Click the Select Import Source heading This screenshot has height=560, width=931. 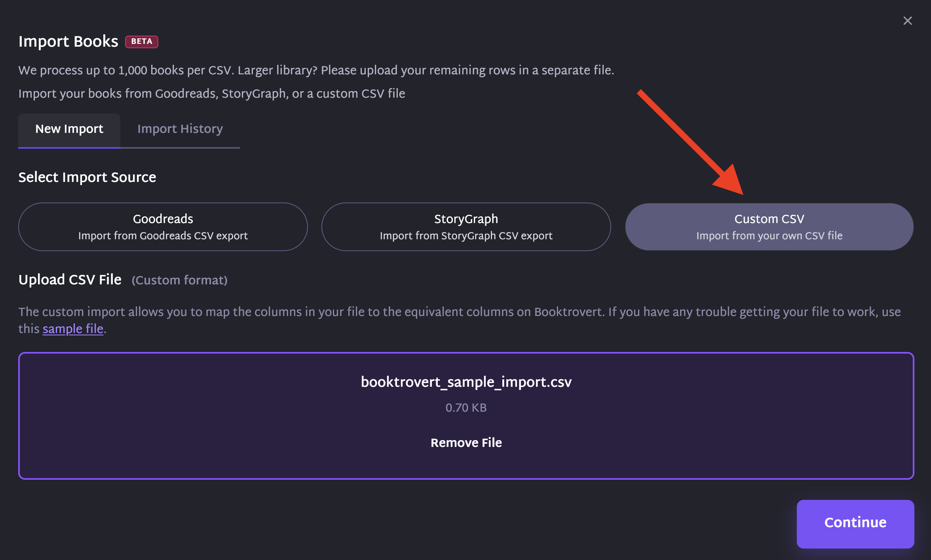pyautogui.click(x=87, y=177)
